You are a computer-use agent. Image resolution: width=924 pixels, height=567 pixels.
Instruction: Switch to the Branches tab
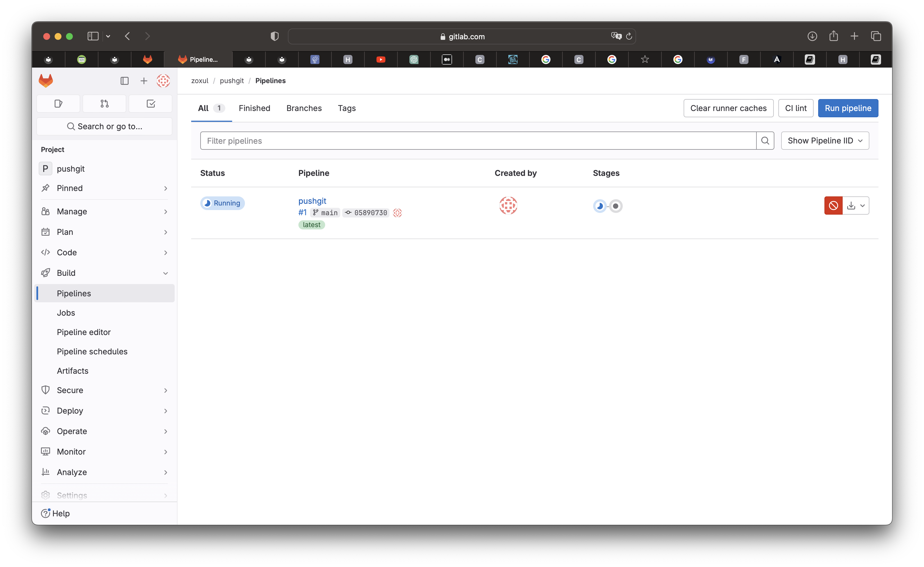[304, 108]
